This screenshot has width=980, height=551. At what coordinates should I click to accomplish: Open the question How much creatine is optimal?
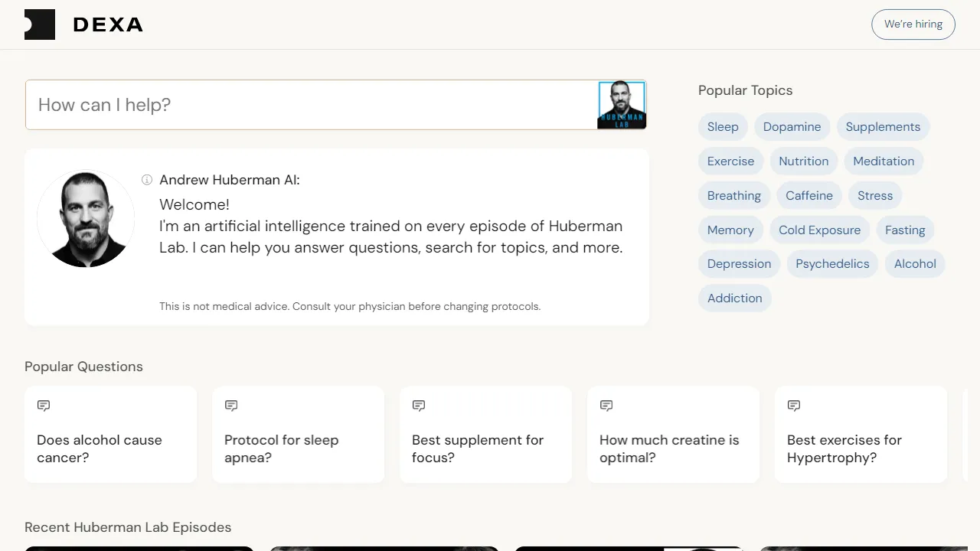point(673,435)
